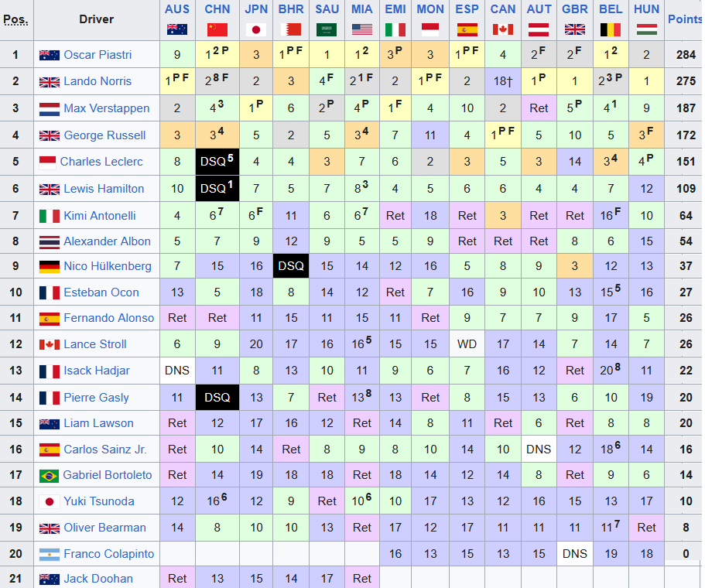
Task: Follow the GBR race header link
Action: coord(574,9)
